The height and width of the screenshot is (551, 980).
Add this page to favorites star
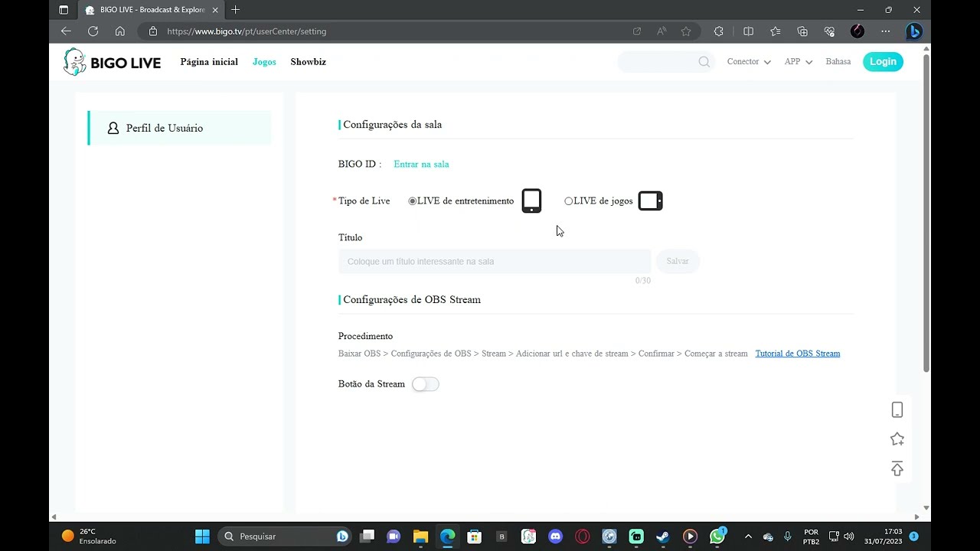(686, 31)
